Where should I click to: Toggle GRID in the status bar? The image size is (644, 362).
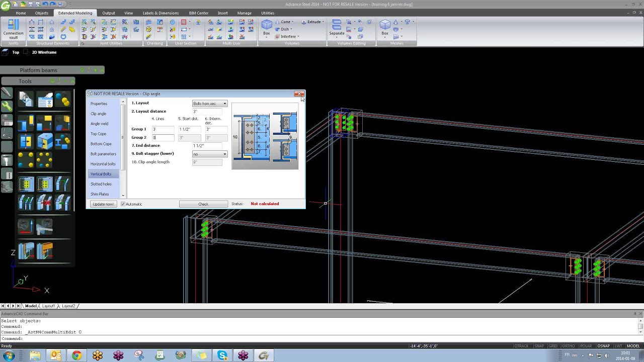click(552, 346)
